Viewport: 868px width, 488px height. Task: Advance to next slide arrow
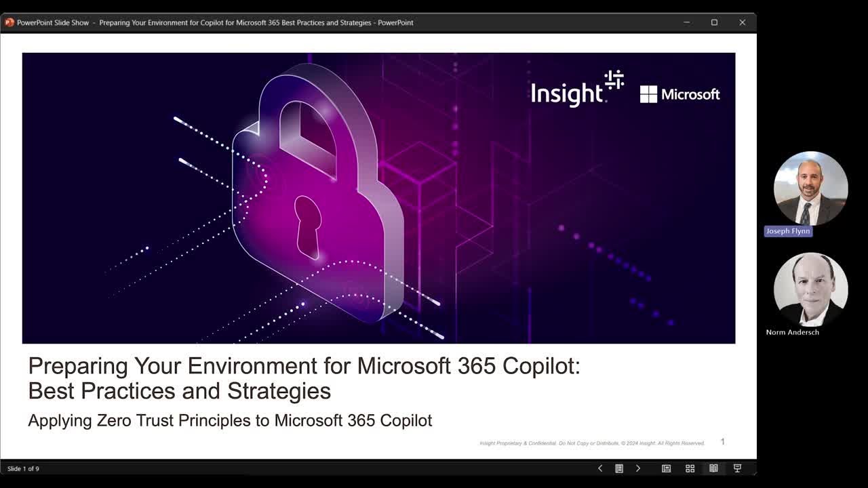pyautogui.click(x=638, y=468)
